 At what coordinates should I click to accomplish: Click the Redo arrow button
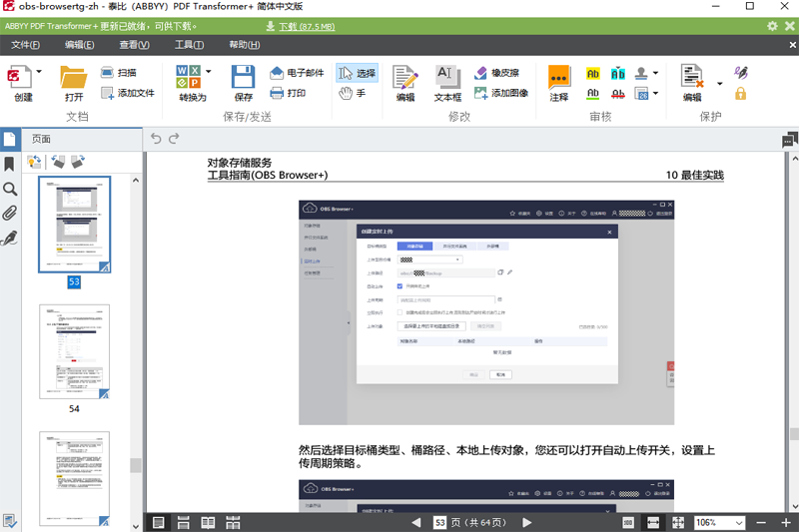174,139
